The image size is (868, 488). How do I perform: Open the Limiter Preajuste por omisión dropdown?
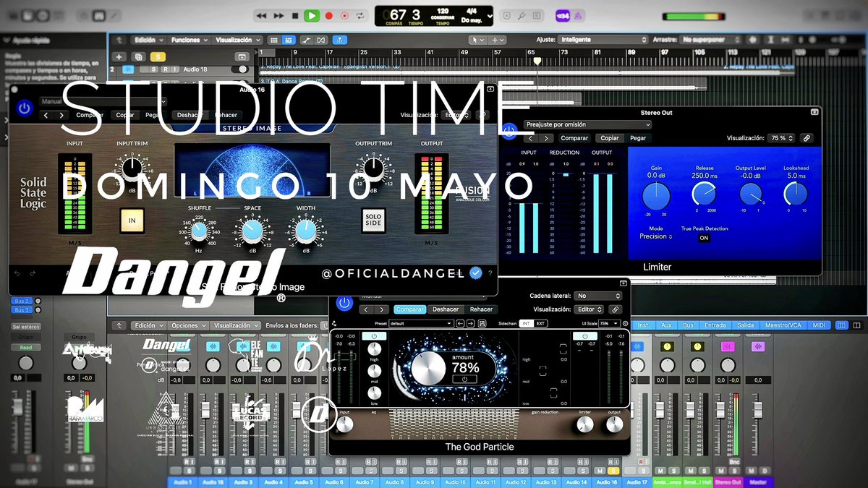587,124
